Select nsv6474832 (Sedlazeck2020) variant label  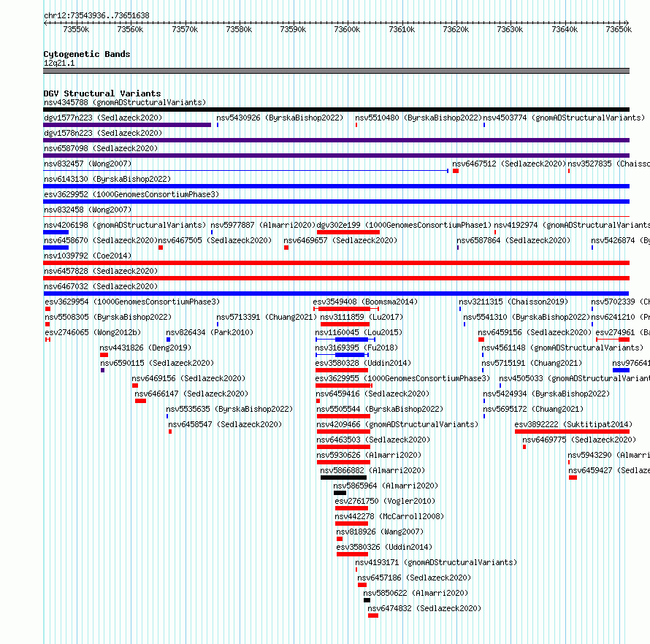coord(424,608)
